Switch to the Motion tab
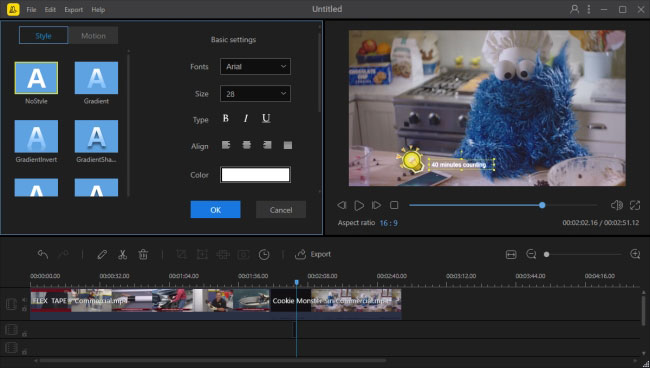This screenshot has height=368, width=650. coord(93,36)
